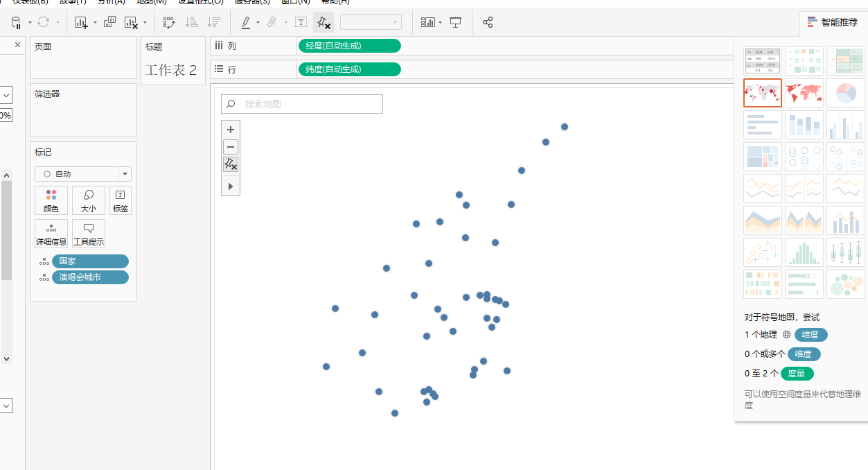Choose heat map in Show Me
This screenshot has width=868, height=470.
coord(804,61)
